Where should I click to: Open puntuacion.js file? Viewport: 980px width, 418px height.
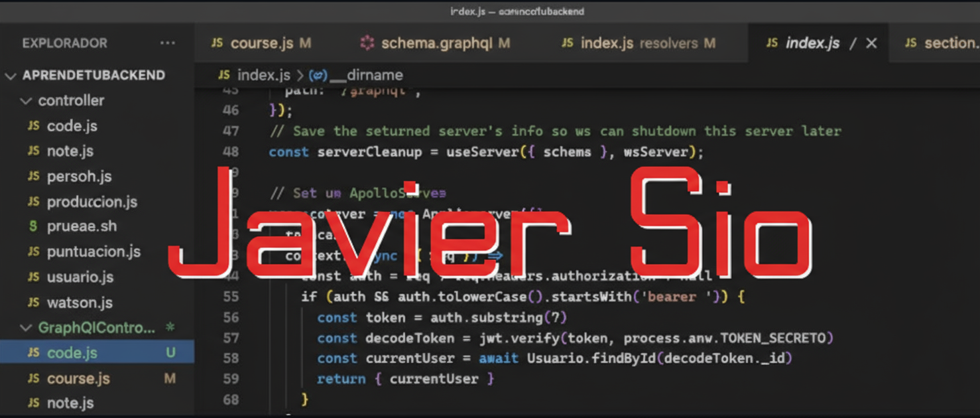93,251
